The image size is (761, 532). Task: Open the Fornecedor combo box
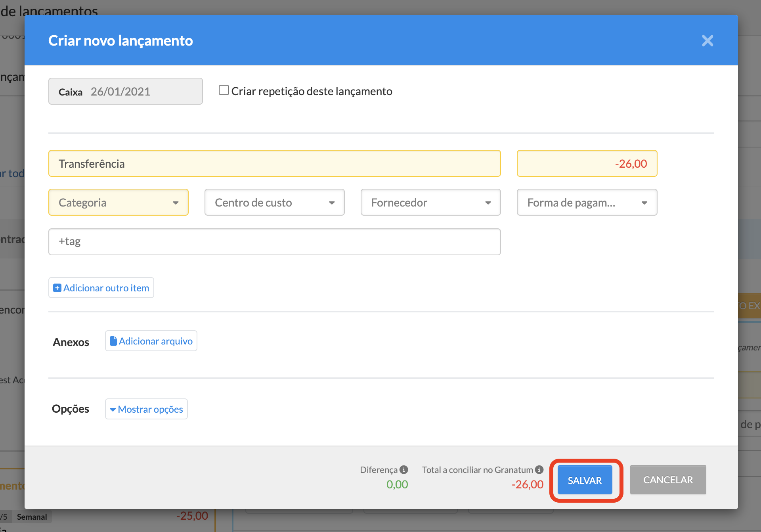pos(430,203)
